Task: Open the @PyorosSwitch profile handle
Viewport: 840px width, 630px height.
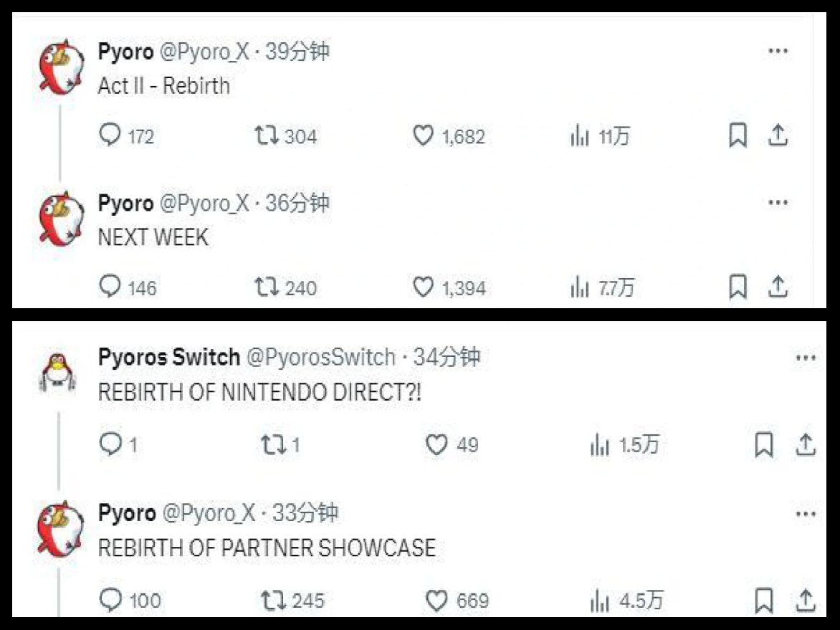Action: point(320,357)
